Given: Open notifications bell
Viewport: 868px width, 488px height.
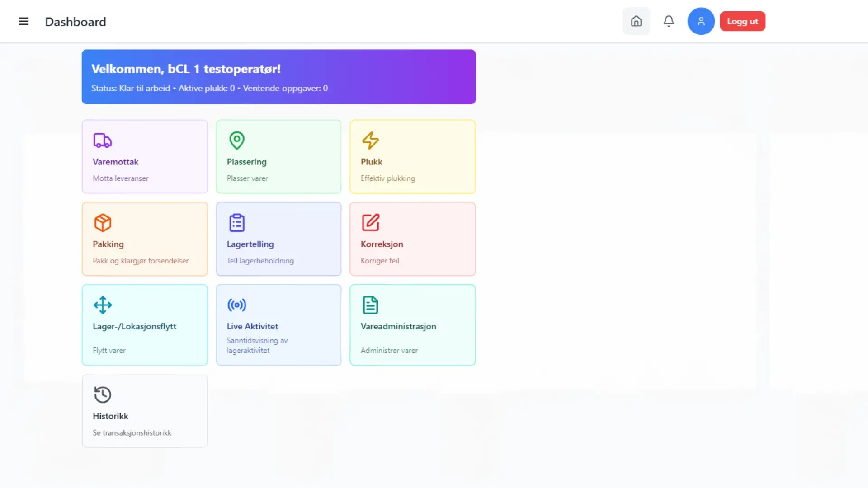Looking at the screenshot, I should (x=669, y=21).
